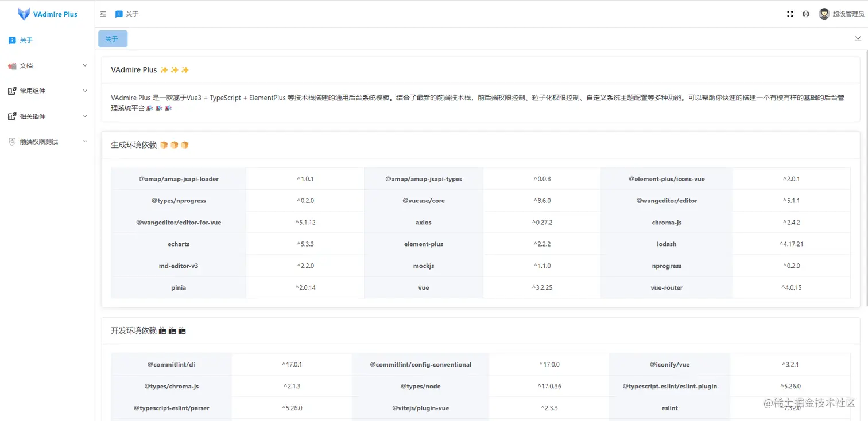868x421 pixels.
Task: Click the @typescript-eslint/parser cell
Action: point(172,408)
